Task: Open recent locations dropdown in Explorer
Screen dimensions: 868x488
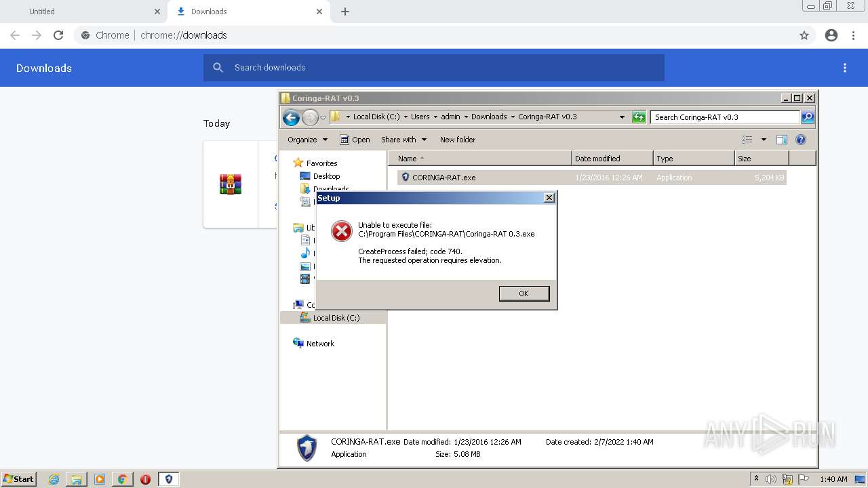Action: (x=323, y=117)
